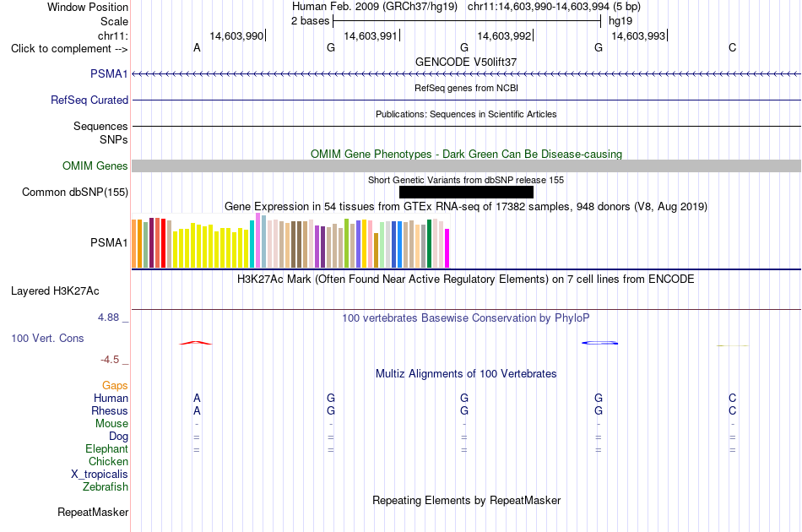This screenshot has width=802, height=532.
Task: Click the GENCODE V50lift37 track title
Action: pyautogui.click(x=466, y=62)
